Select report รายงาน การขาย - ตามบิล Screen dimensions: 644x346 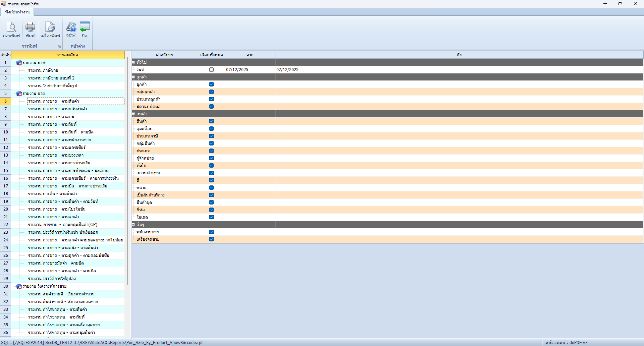point(51,117)
